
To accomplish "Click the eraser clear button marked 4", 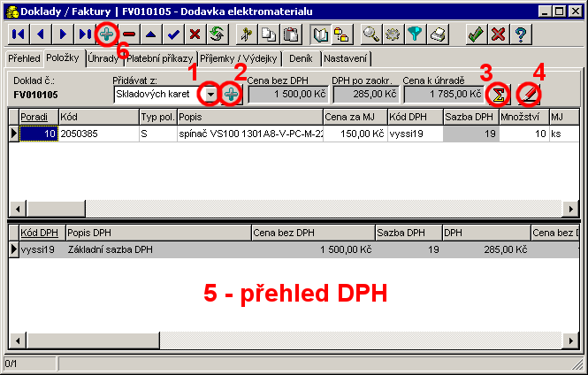I will (528, 94).
